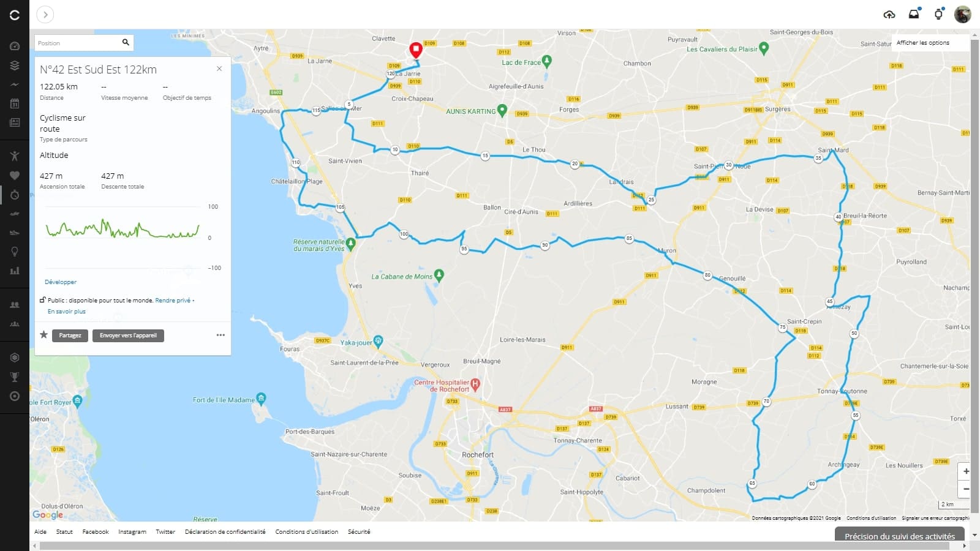Zoom out on the map
The image size is (980, 551).
click(965, 489)
